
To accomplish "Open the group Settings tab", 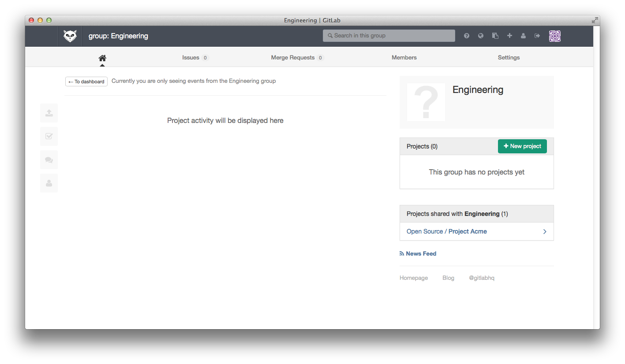I will [508, 57].
